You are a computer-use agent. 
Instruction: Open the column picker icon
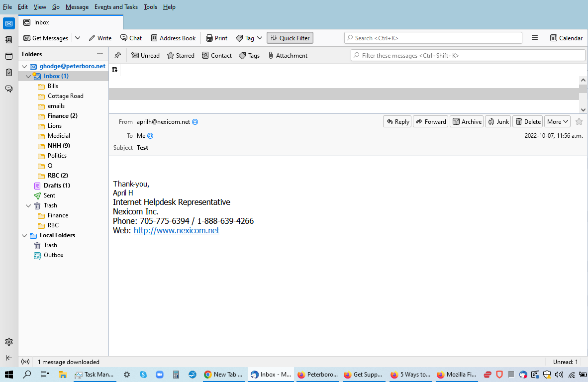115,70
